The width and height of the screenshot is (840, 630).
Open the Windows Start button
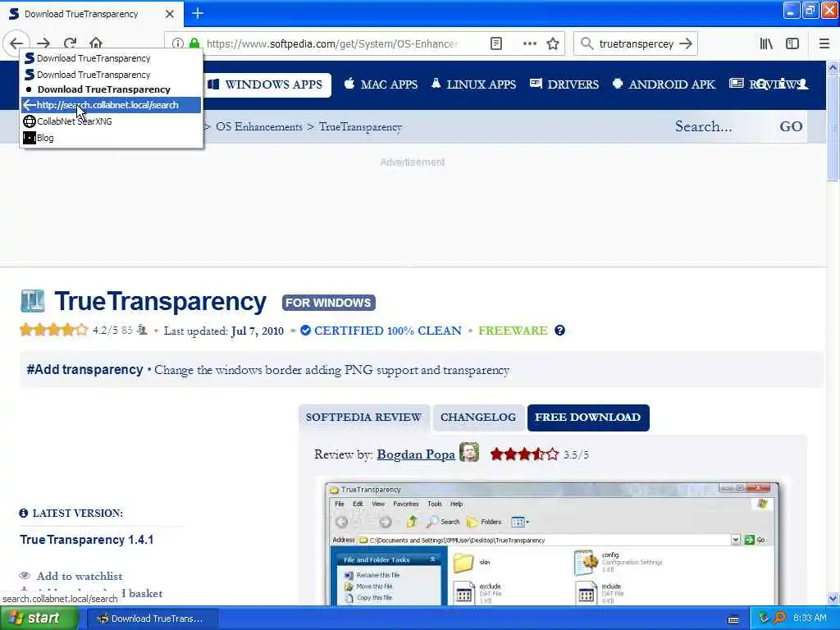pos(39,619)
